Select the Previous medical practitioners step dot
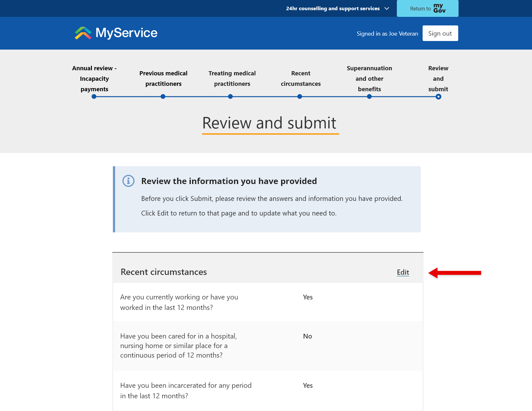 point(163,96)
